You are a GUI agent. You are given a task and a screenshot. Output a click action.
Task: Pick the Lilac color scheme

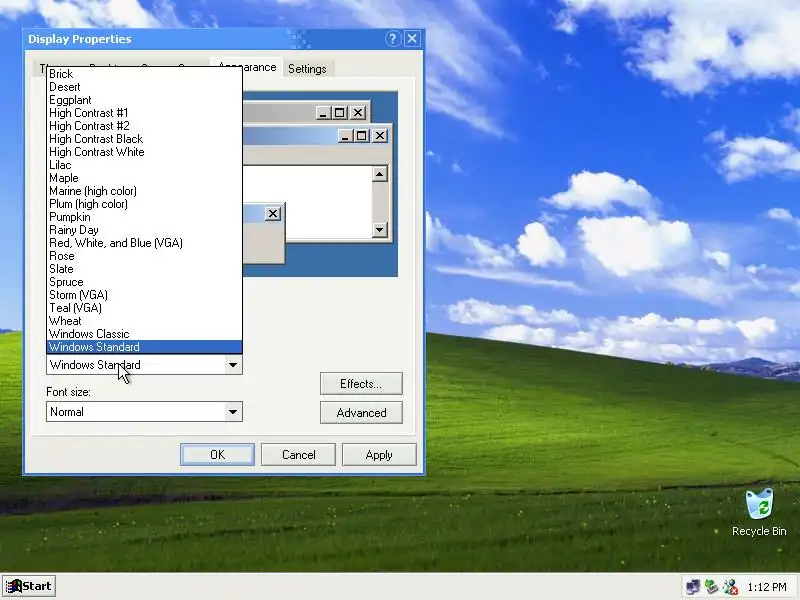(x=144, y=165)
